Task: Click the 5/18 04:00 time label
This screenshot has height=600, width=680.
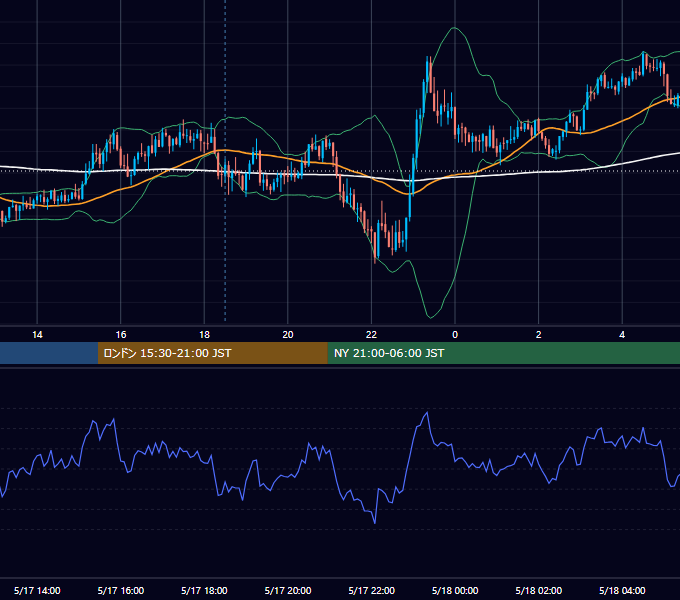Action: click(x=622, y=590)
